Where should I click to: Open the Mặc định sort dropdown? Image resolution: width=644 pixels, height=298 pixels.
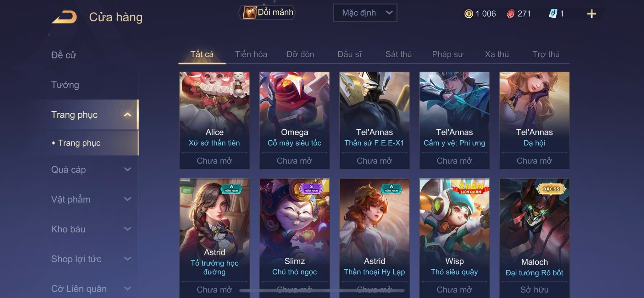pyautogui.click(x=365, y=13)
